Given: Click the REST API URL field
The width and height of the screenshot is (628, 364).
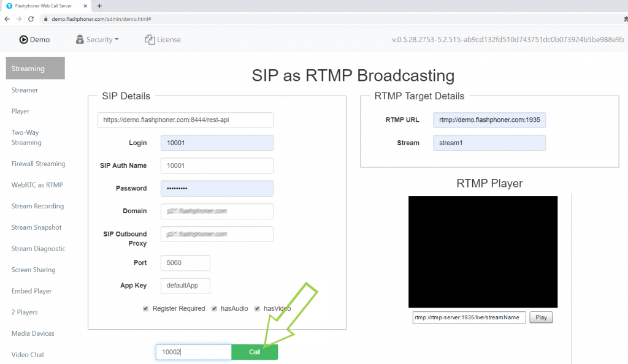Looking at the screenshot, I should click(x=185, y=120).
